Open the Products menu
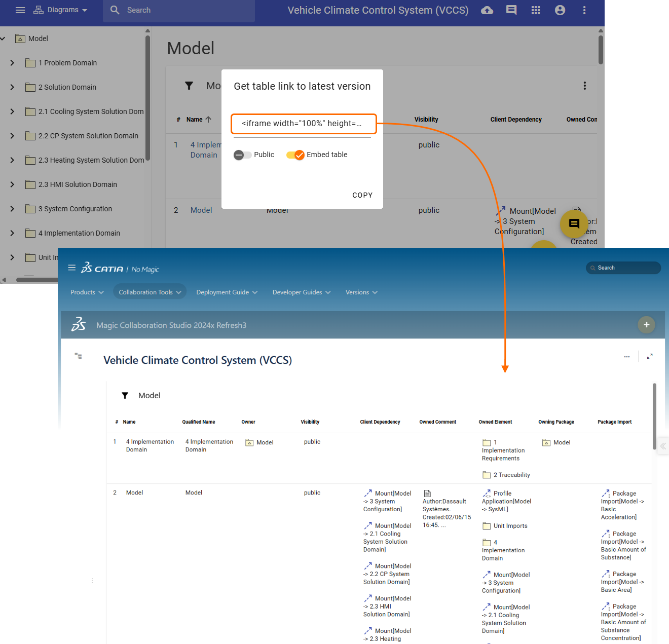 point(87,292)
